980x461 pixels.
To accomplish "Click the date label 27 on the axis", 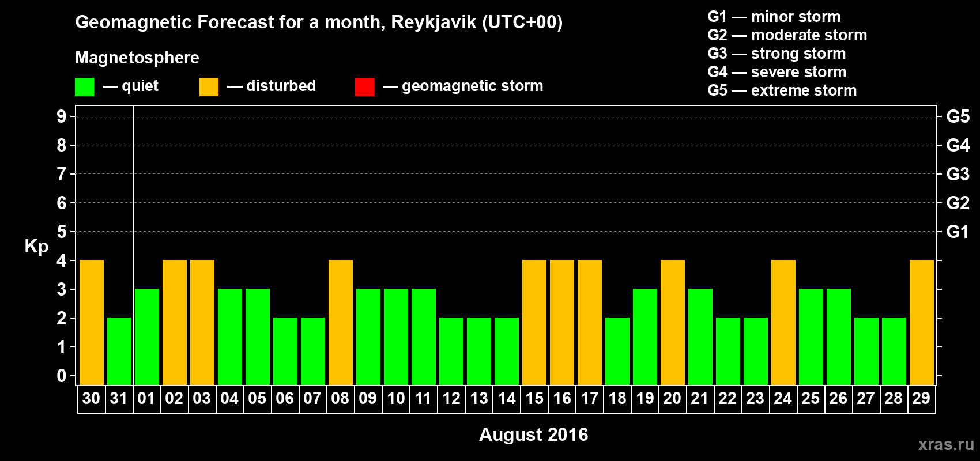I will 866,399.
